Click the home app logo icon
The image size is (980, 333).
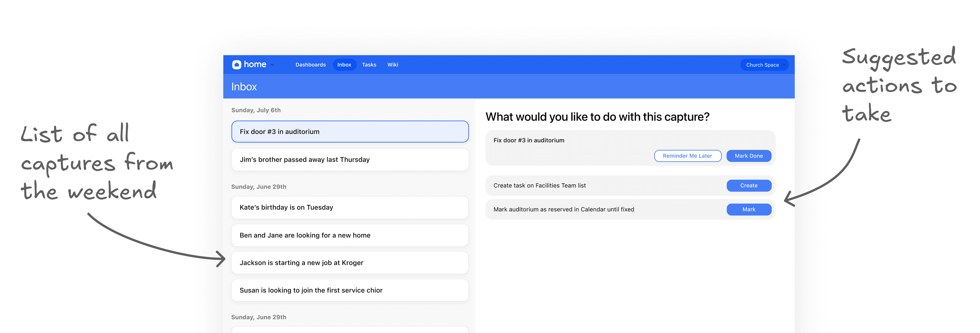pyautogui.click(x=237, y=64)
